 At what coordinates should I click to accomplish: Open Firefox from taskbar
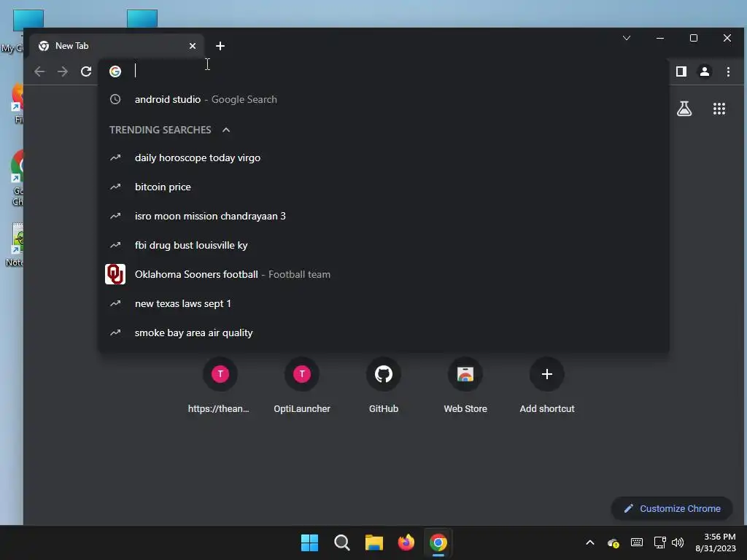[x=406, y=542]
